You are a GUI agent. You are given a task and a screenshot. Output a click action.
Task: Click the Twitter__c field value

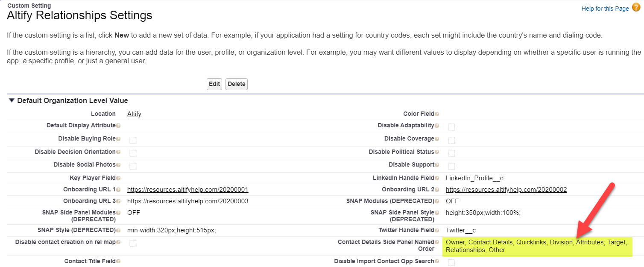pos(461,230)
